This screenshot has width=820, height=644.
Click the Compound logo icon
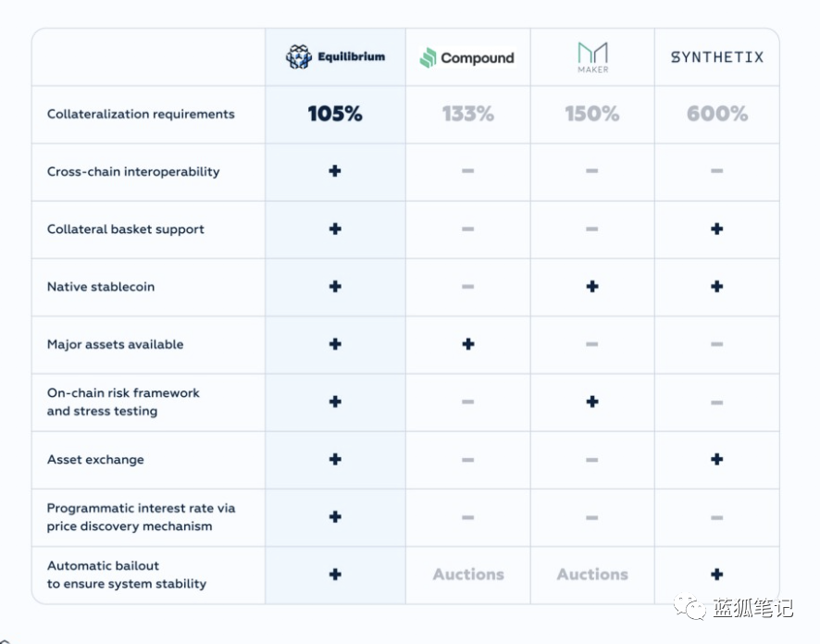428,58
